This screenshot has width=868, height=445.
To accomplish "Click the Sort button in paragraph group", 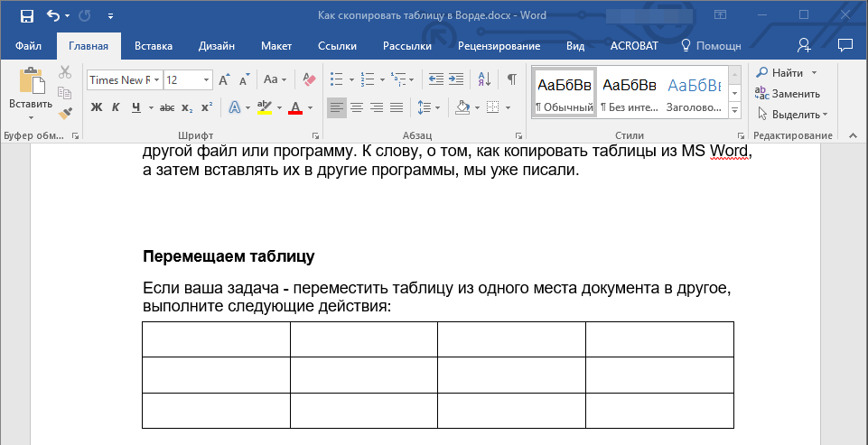I will click(x=484, y=79).
